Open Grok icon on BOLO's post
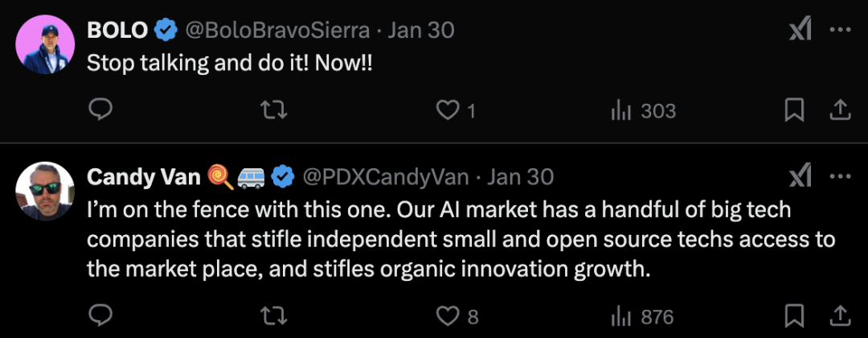The image size is (868, 338). (799, 31)
